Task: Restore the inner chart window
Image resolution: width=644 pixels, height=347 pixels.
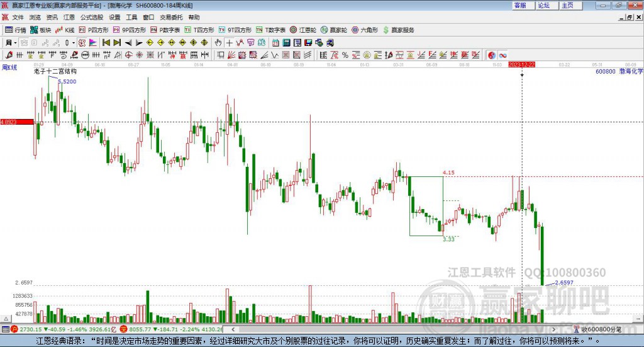Action: [x=630, y=17]
